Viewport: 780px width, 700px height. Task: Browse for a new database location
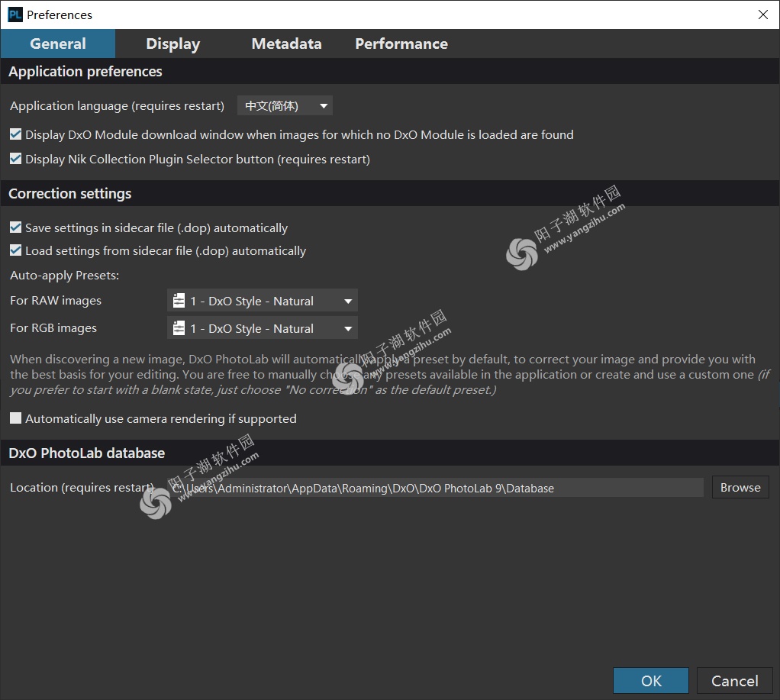pos(740,487)
